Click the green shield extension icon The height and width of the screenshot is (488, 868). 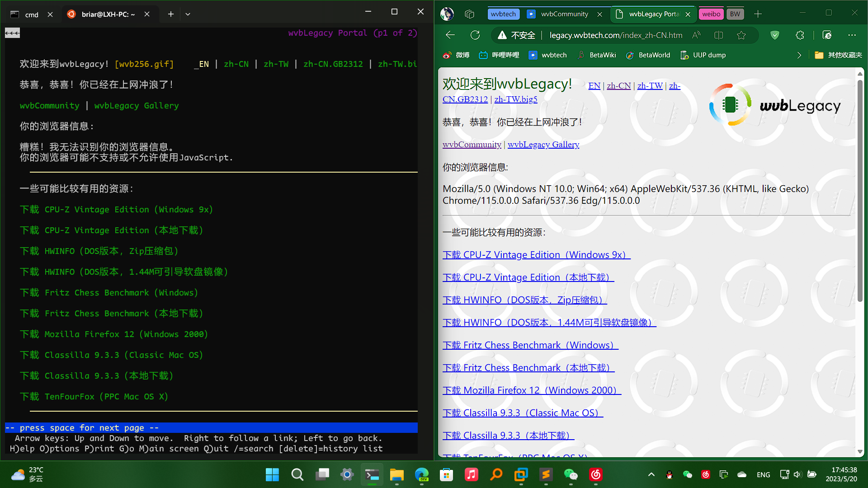pos(775,35)
